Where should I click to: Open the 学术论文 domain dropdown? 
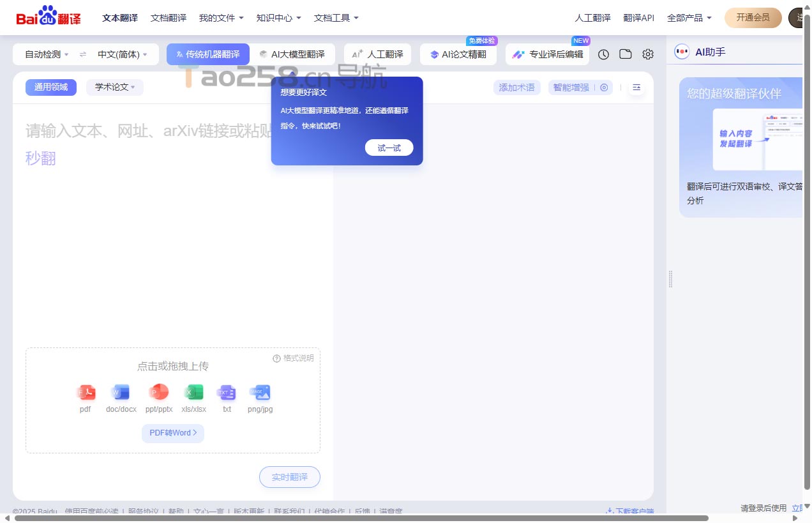[x=115, y=87]
